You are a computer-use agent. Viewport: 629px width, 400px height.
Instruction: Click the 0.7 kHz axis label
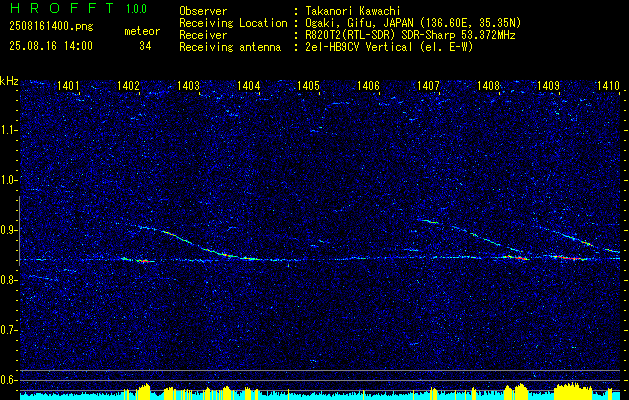coord(9,330)
